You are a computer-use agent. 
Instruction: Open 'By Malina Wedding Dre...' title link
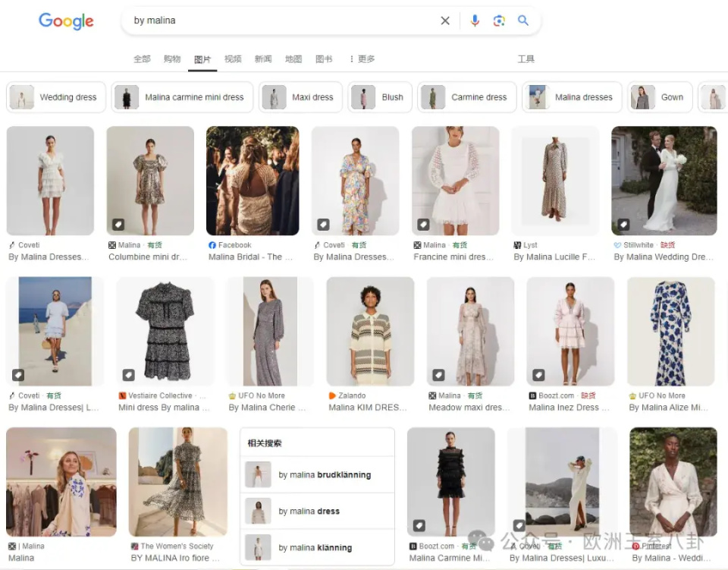coord(664,257)
